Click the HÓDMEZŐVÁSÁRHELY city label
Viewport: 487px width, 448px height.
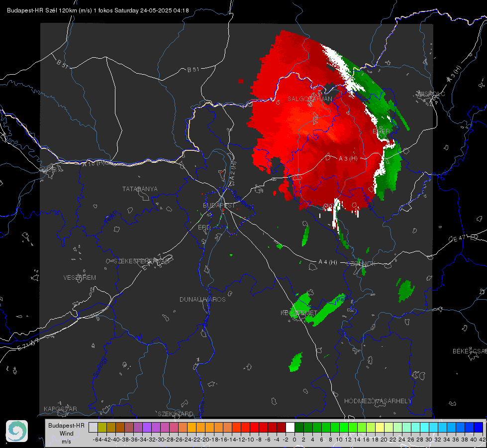378,401
